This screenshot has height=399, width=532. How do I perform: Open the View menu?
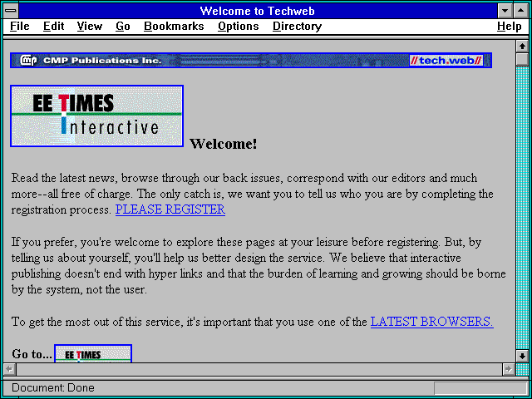(x=89, y=26)
